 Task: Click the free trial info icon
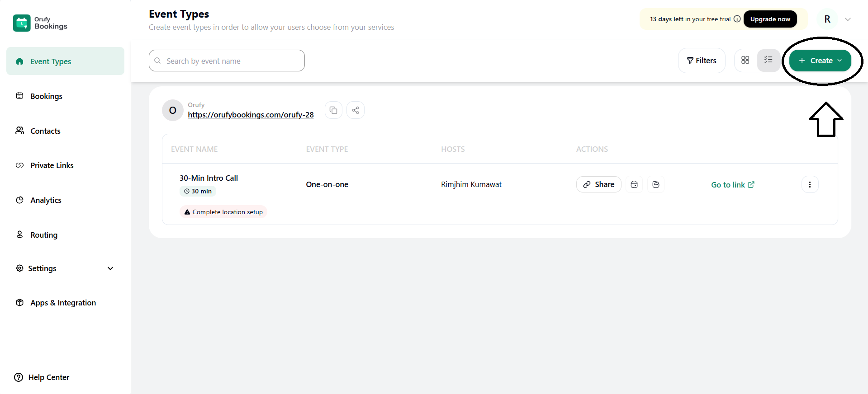click(x=737, y=19)
